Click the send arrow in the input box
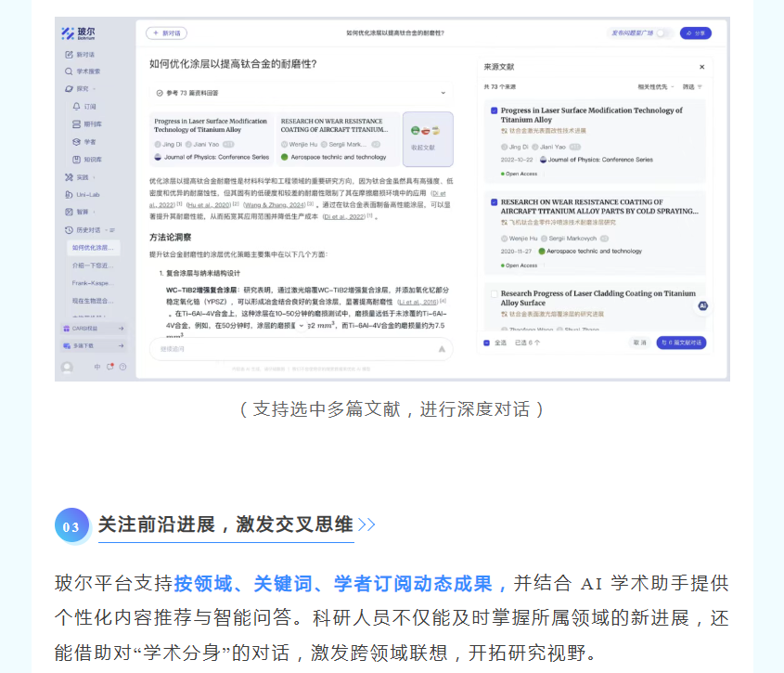Viewport: 784px width, 673px height. coord(443,349)
